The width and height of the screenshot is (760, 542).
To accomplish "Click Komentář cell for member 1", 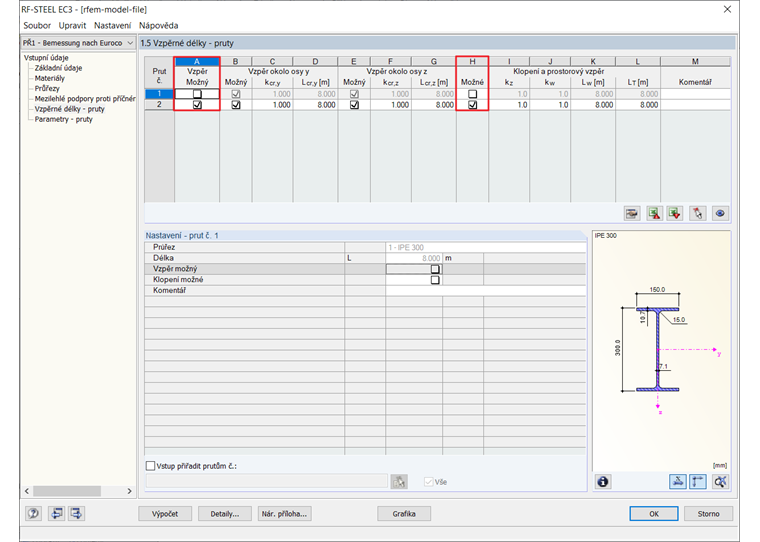I will pyautogui.click(x=695, y=94).
